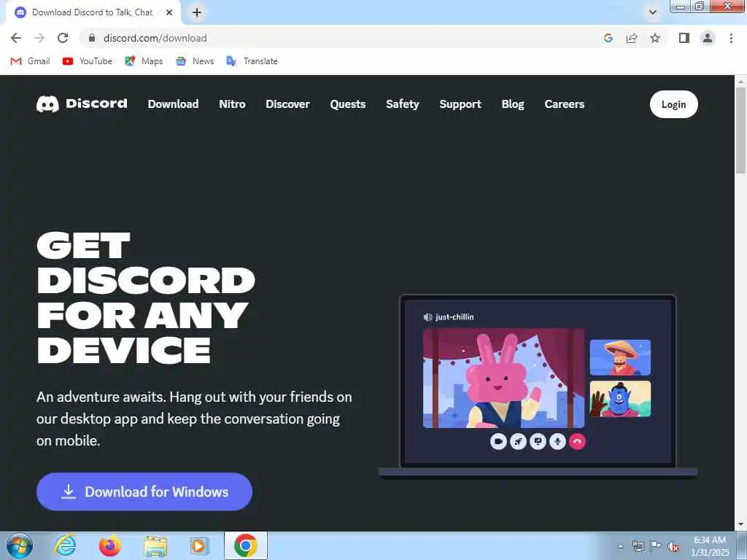Viewport: 747px width, 560px height.
Task: Share this page via the share icon
Action: click(632, 38)
